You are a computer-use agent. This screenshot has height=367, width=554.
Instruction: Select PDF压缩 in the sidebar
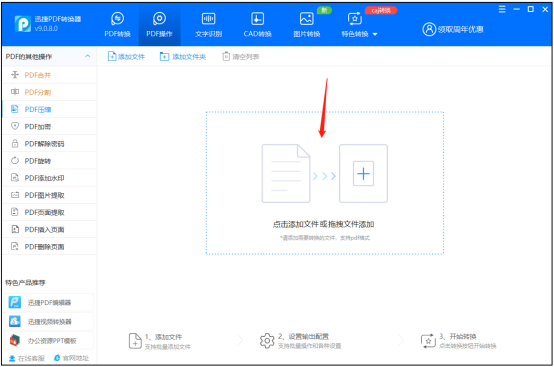tap(49, 109)
